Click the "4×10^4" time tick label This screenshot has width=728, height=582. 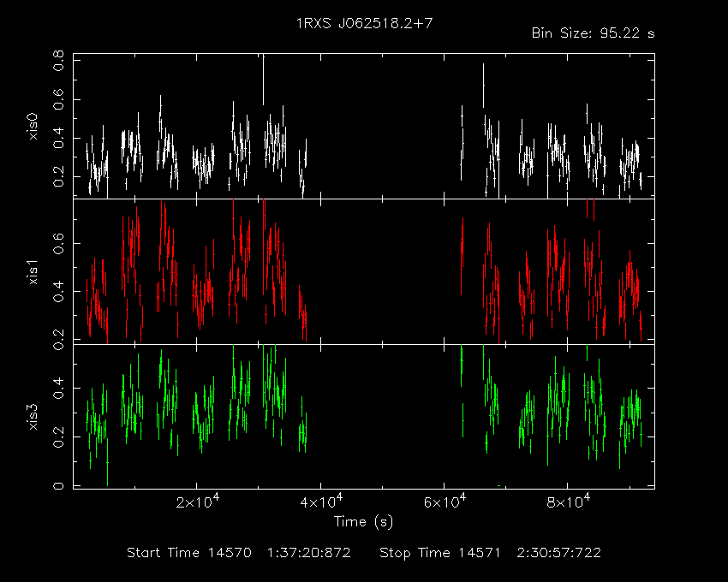coord(321,502)
